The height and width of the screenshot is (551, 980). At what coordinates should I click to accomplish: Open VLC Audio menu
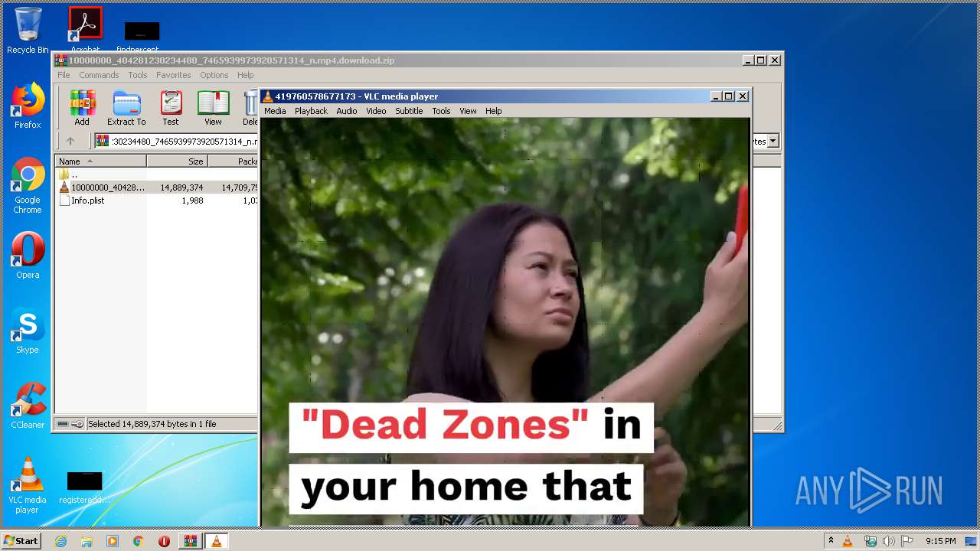(347, 111)
